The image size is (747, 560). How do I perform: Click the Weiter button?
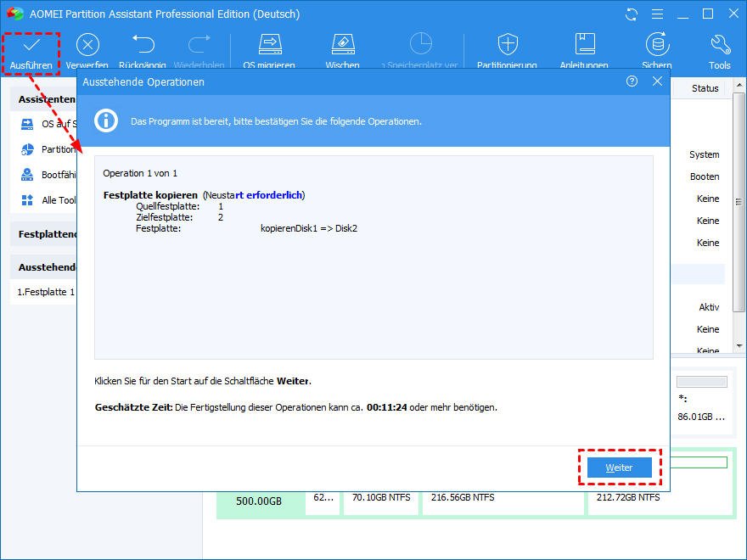(620, 468)
